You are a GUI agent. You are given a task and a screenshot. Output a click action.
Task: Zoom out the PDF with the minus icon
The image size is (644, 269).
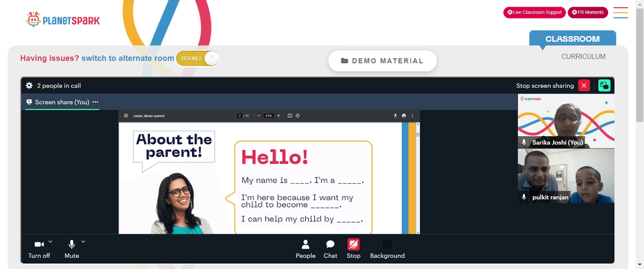tap(259, 115)
